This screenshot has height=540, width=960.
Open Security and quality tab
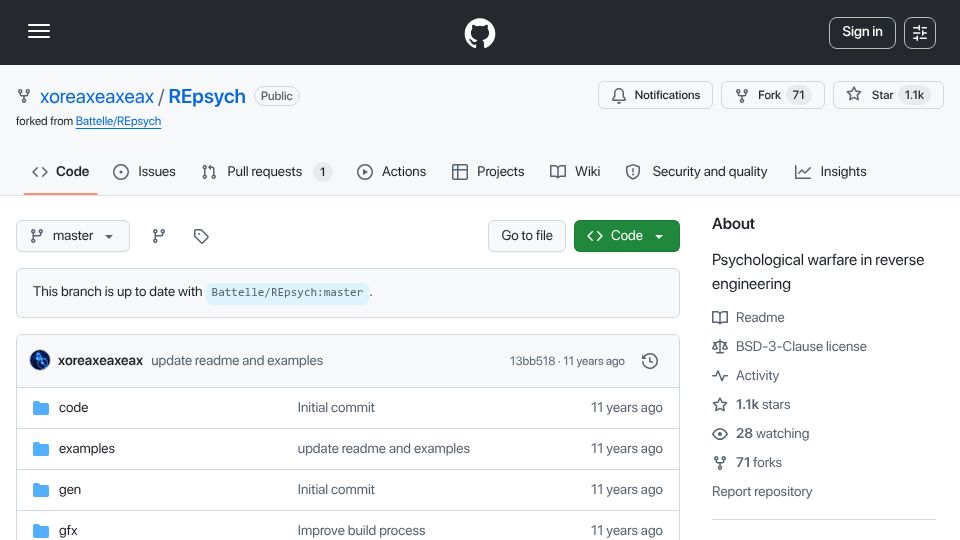(696, 172)
